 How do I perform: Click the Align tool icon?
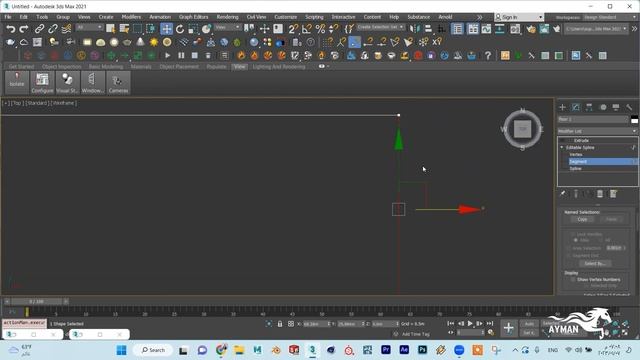coord(428,29)
